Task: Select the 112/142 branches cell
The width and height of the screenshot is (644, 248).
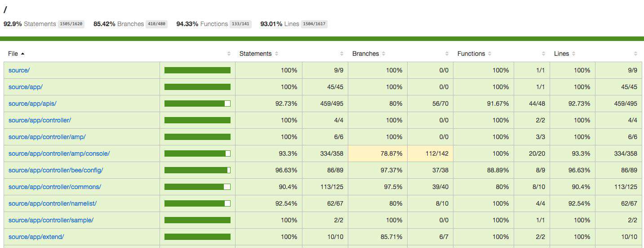Action: (430, 153)
